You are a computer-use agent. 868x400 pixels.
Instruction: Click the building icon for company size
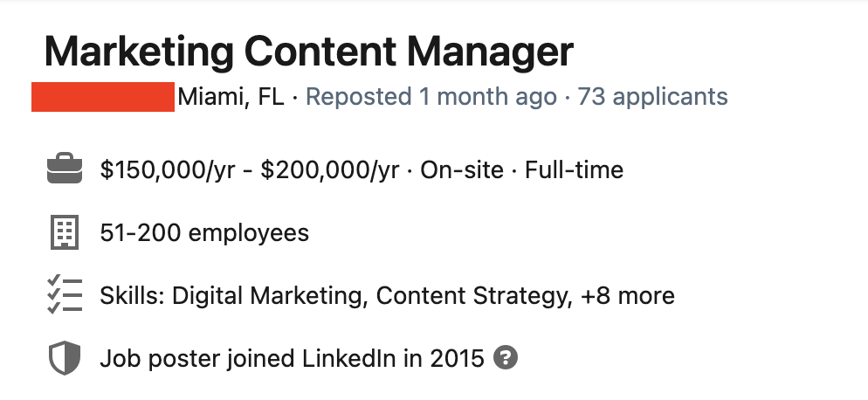pos(63,233)
